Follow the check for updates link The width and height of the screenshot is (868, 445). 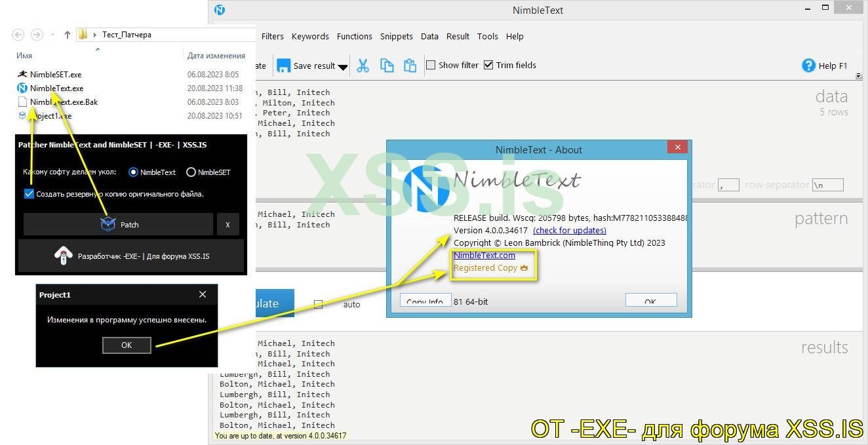tap(570, 230)
